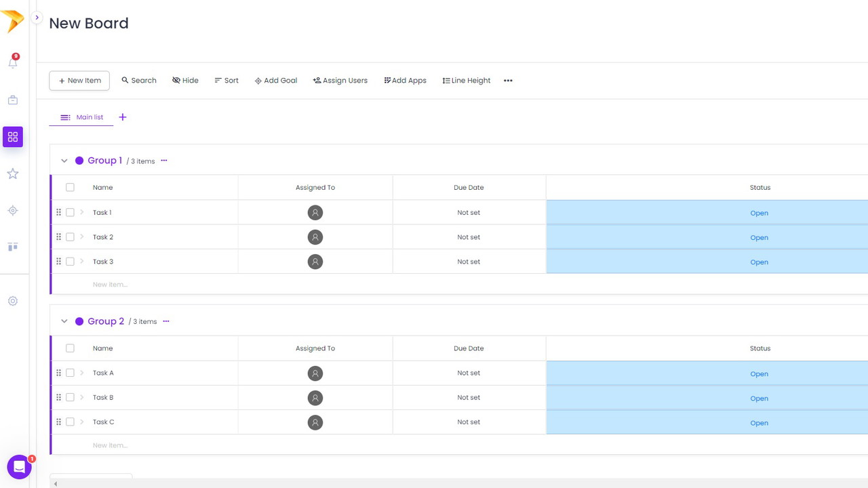Image resolution: width=868 pixels, height=488 pixels.
Task: Click the Assign Users button
Action: pos(340,81)
